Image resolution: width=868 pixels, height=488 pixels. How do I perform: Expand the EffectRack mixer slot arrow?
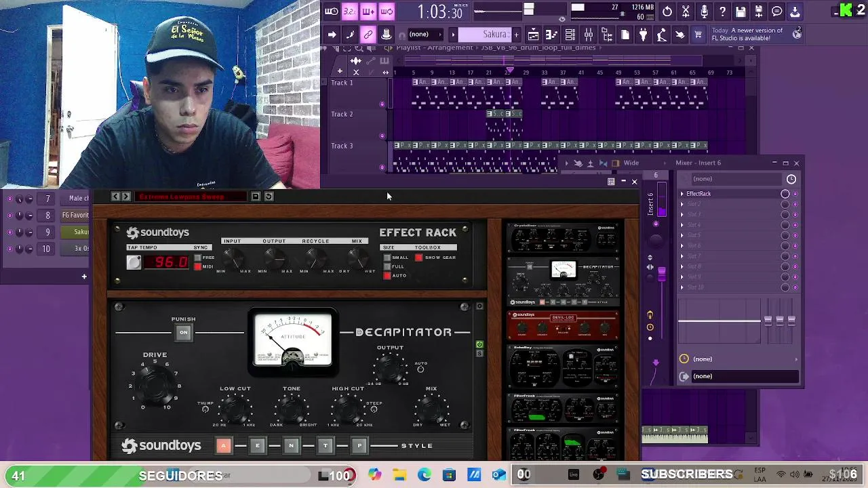[682, 194]
